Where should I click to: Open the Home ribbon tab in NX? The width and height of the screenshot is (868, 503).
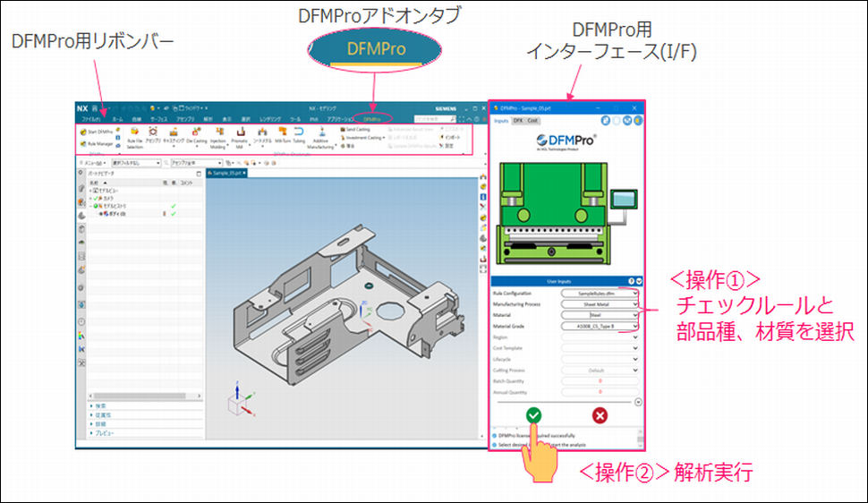click(x=117, y=119)
